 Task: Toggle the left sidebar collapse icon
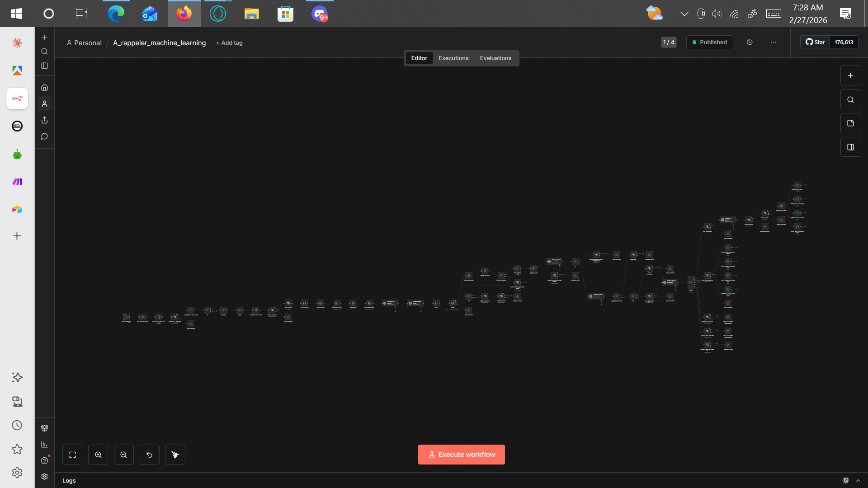pyautogui.click(x=44, y=66)
